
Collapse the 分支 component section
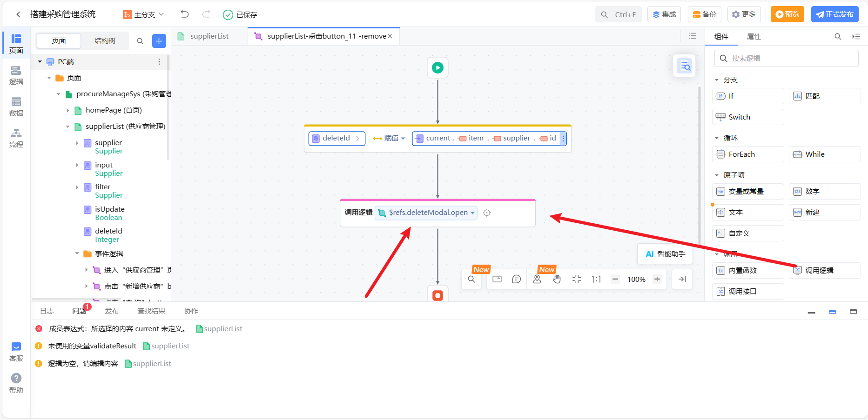(x=717, y=80)
